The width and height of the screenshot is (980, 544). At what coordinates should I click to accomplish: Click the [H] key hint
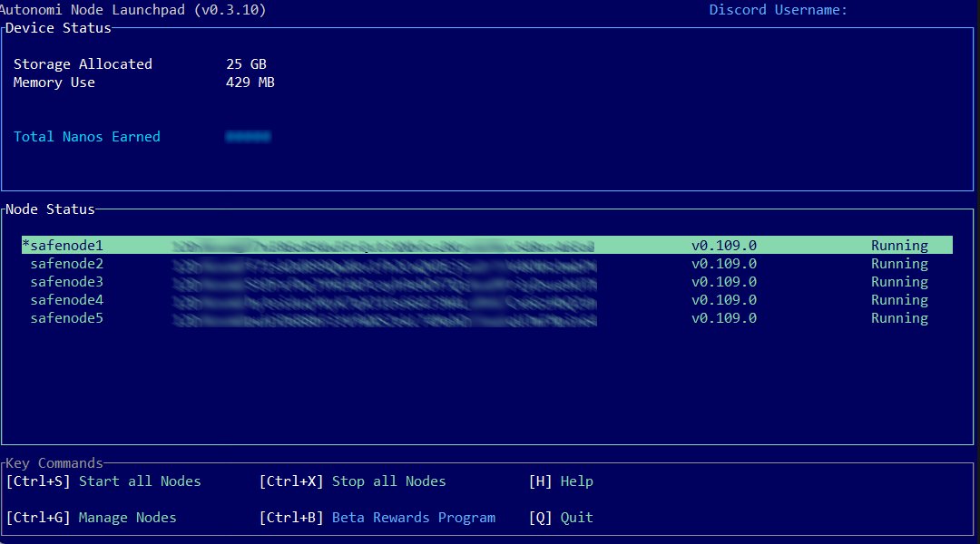coord(540,481)
